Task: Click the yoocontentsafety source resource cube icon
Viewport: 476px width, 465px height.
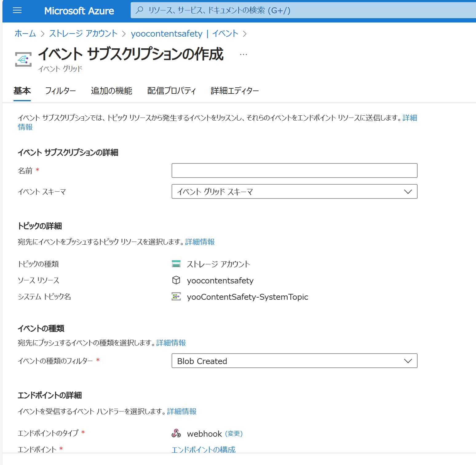Action: click(x=176, y=280)
